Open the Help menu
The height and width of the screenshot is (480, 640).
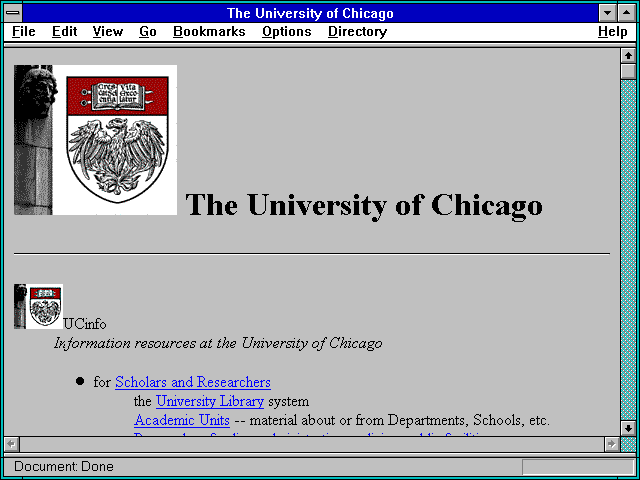pyautogui.click(x=613, y=31)
